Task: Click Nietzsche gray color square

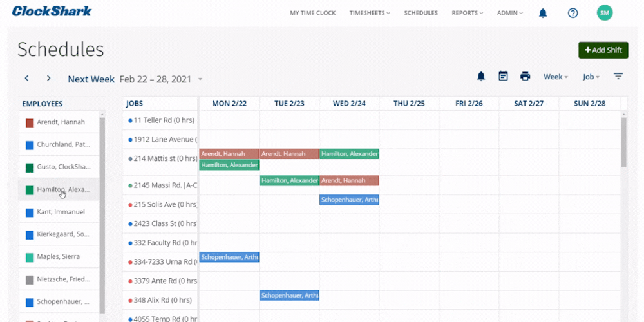Action: tap(30, 280)
